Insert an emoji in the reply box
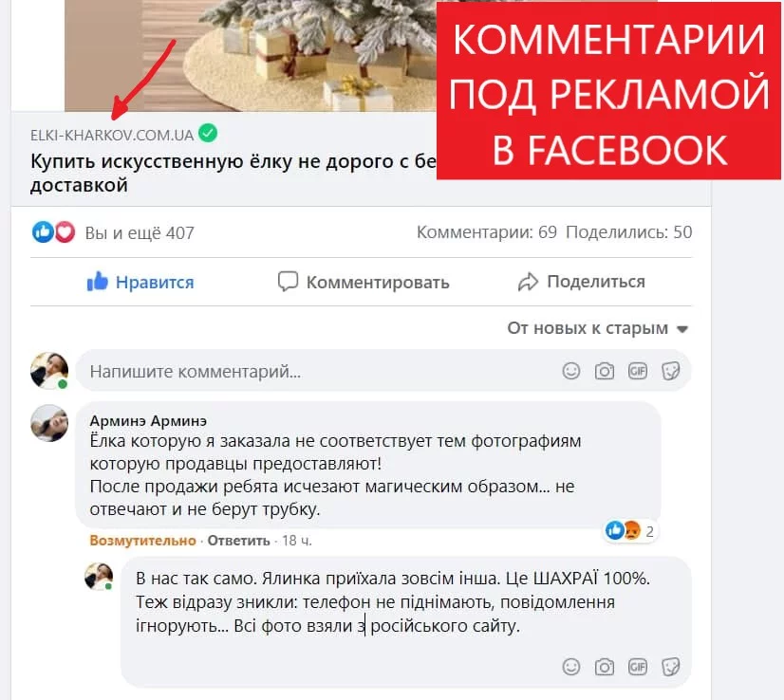This screenshot has height=700, width=784. point(571,667)
